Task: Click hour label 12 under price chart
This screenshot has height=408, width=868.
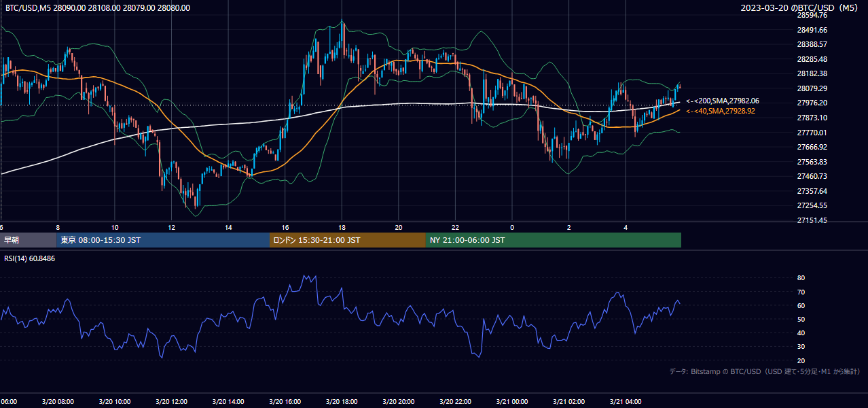Action: click(x=172, y=228)
